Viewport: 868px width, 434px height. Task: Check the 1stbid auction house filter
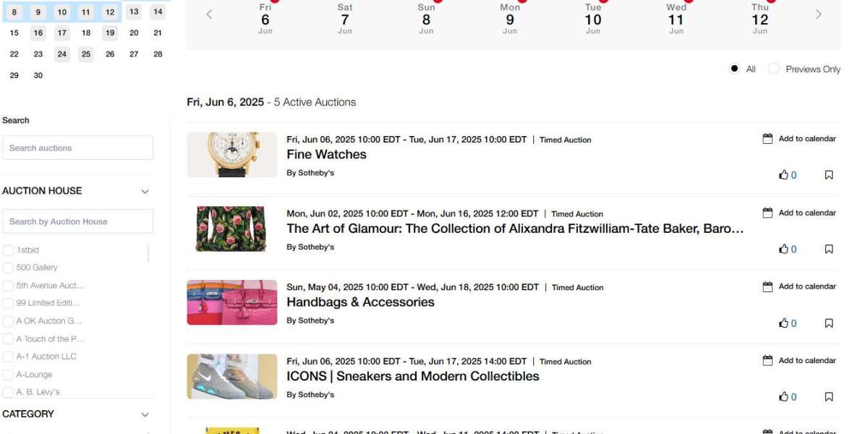point(8,250)
